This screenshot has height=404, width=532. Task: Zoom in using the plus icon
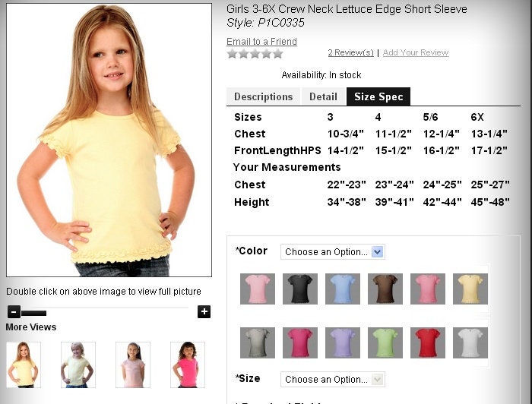(x=204, y=311)
